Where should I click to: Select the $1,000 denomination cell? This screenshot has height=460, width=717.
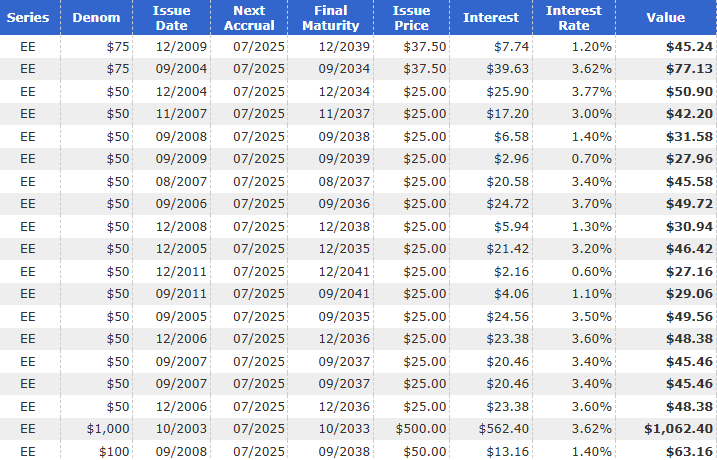[x=108, y=429]
